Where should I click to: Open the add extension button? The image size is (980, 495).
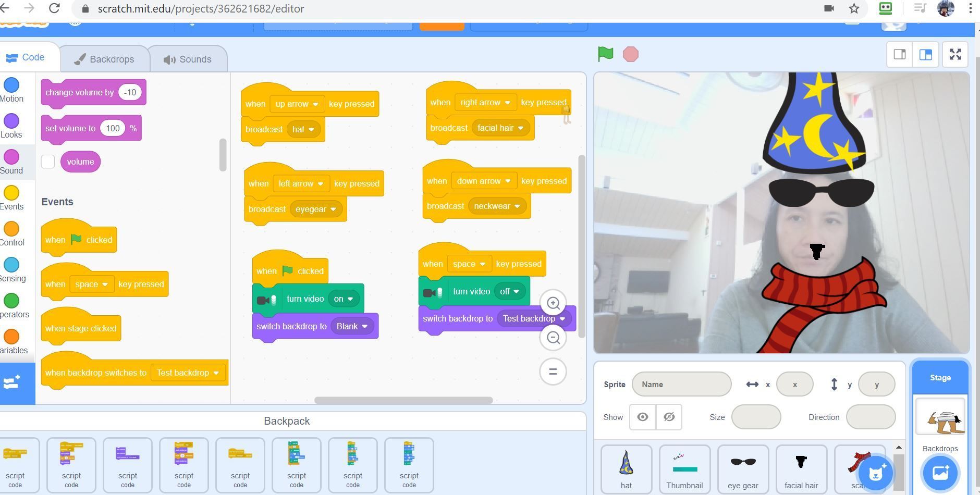pyautogui.click(x=17, y=383)
